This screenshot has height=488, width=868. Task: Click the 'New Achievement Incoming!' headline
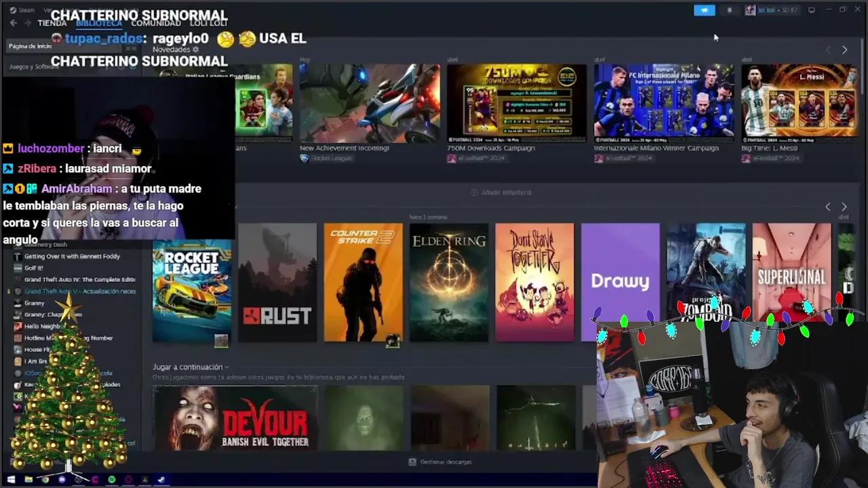[x=344, y=148]
